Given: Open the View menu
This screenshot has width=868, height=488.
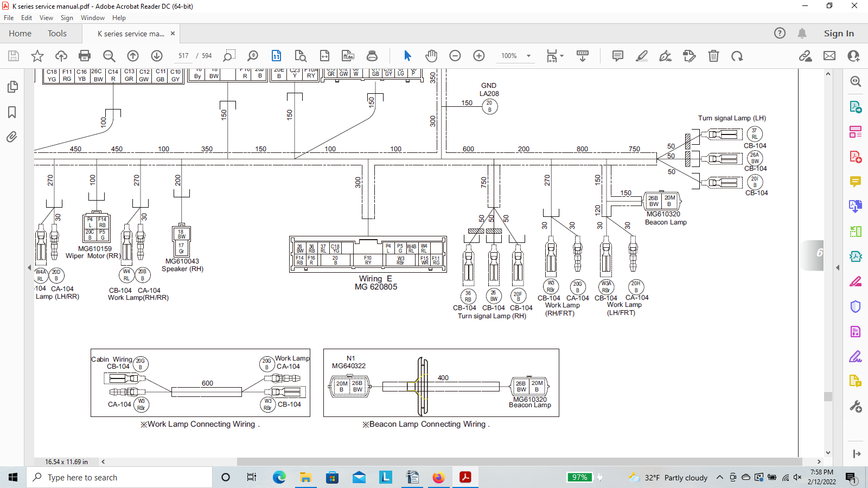Looking at the screenshot, I should (x=46, y=18).
